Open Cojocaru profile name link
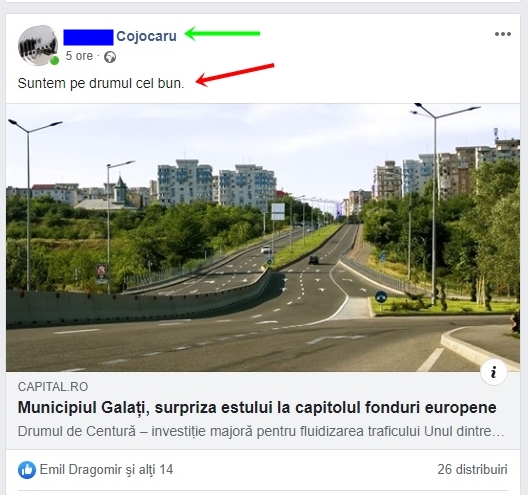 tap(146, 36)
